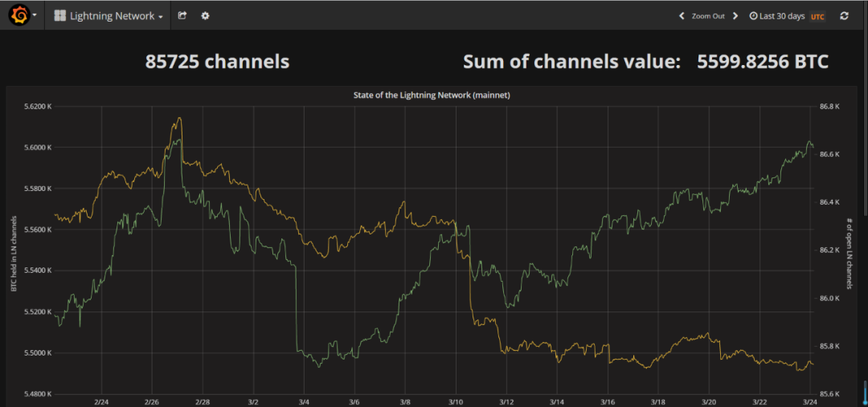Click the 85.8 K right axis label

pos(829,346)
